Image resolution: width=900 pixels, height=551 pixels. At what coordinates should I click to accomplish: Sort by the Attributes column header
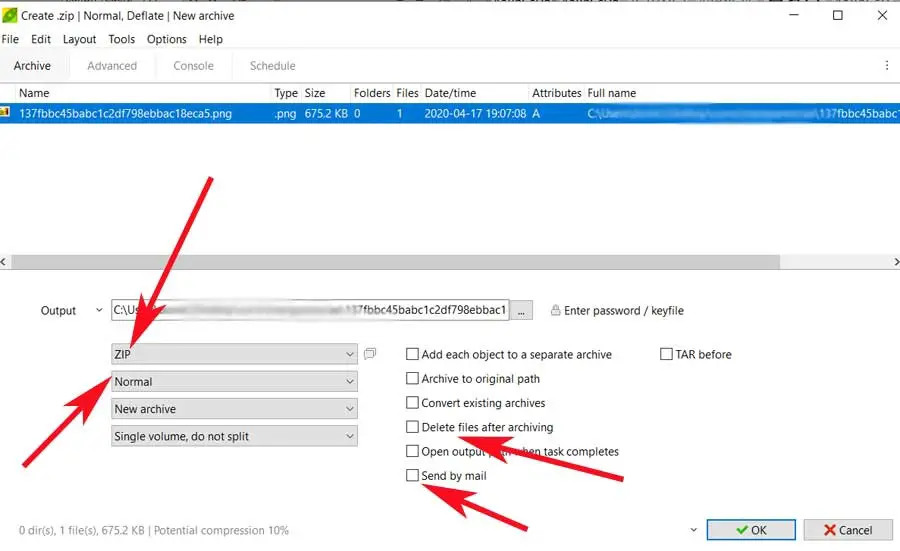coord(556,93)
